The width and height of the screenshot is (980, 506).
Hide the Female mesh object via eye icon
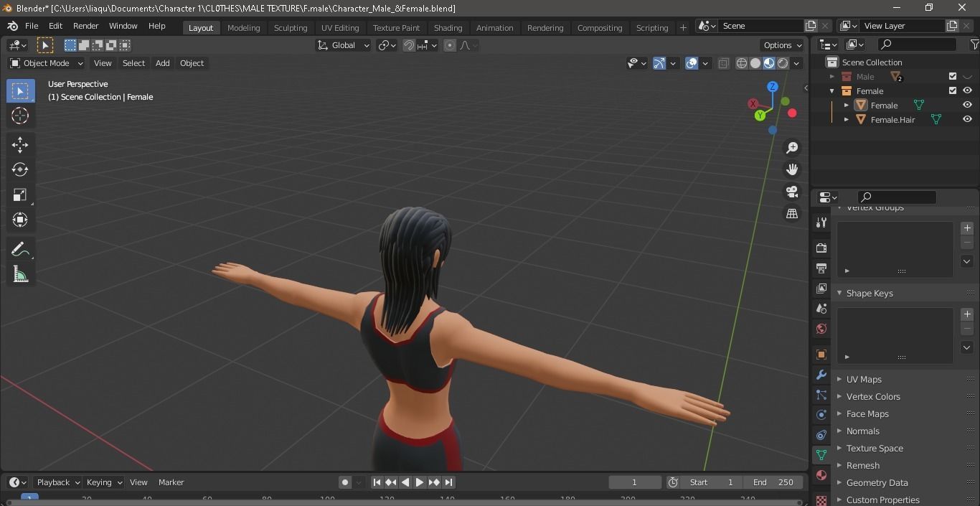967,105
